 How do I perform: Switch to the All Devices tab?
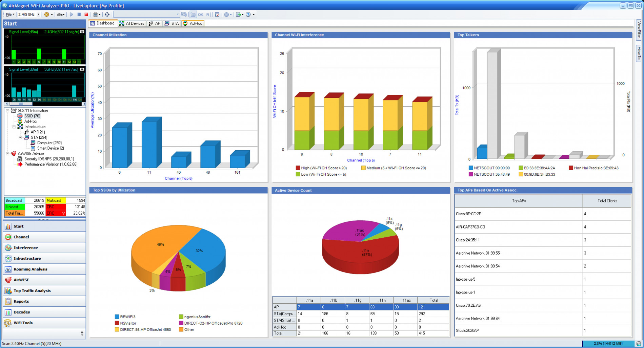132,23
